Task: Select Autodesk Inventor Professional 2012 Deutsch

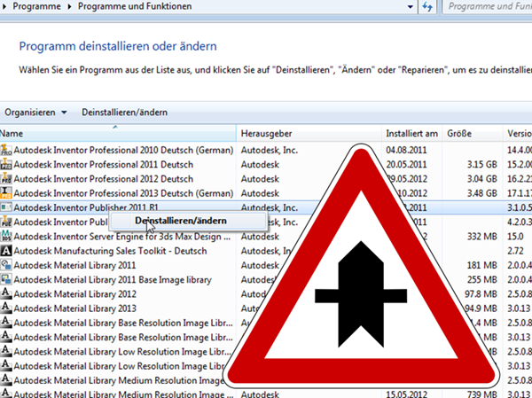Action: click(104, 178)
